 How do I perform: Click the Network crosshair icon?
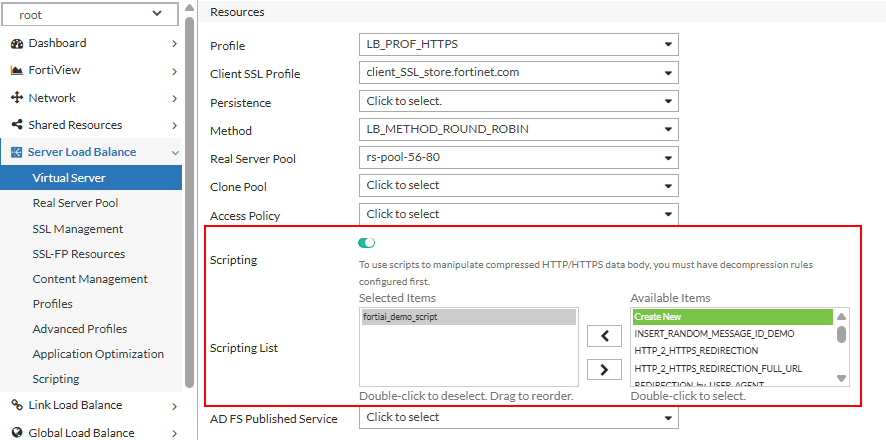(17, 98)
